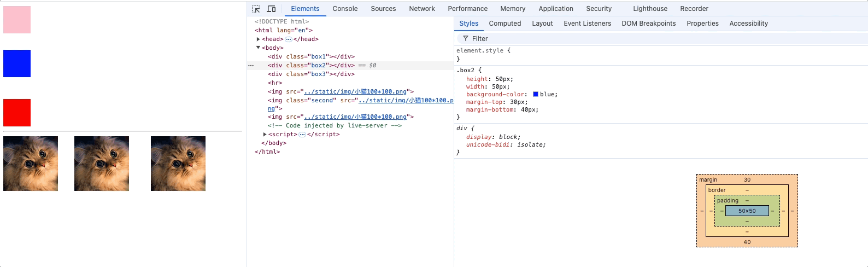Switch to the Recorder tab
868x267 pixels.
tap(694, 9)
